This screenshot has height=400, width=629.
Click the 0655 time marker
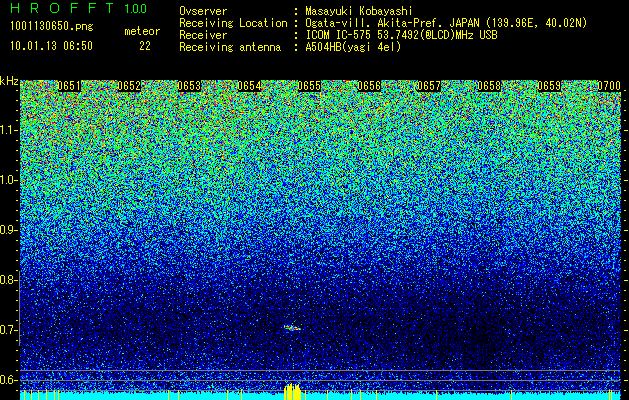click(309, 86)
